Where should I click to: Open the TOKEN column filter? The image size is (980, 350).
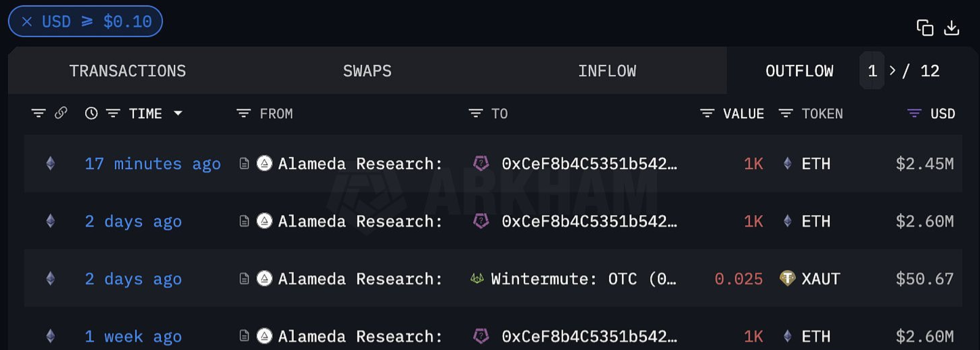tap(786, 113)
